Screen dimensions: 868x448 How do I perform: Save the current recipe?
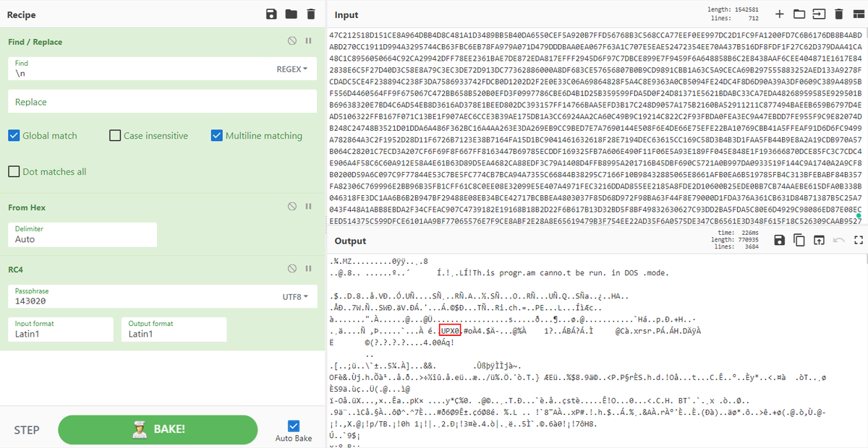pos(271,14)
